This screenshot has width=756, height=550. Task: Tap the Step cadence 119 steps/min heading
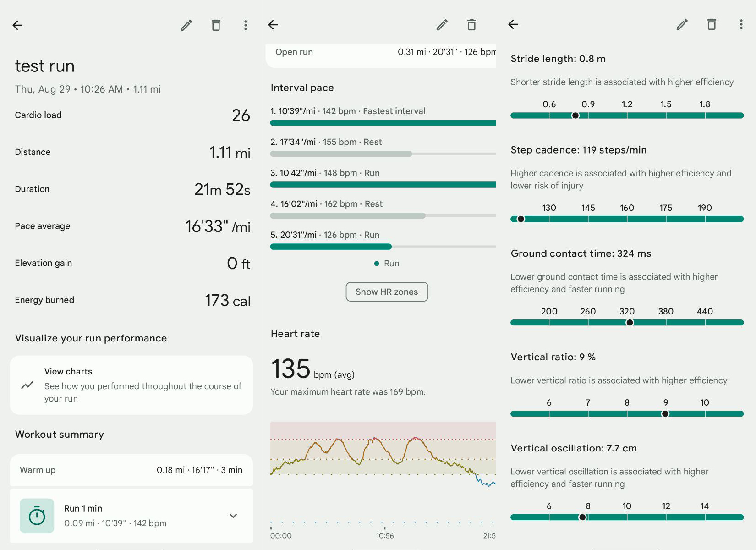point(579,150)
